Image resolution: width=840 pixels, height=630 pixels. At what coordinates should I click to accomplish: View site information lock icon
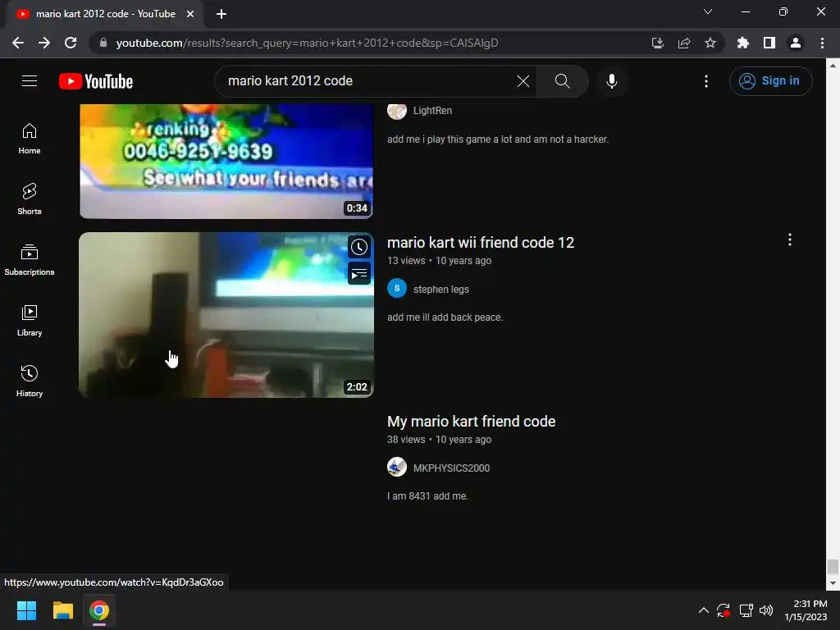pos(103,43)
